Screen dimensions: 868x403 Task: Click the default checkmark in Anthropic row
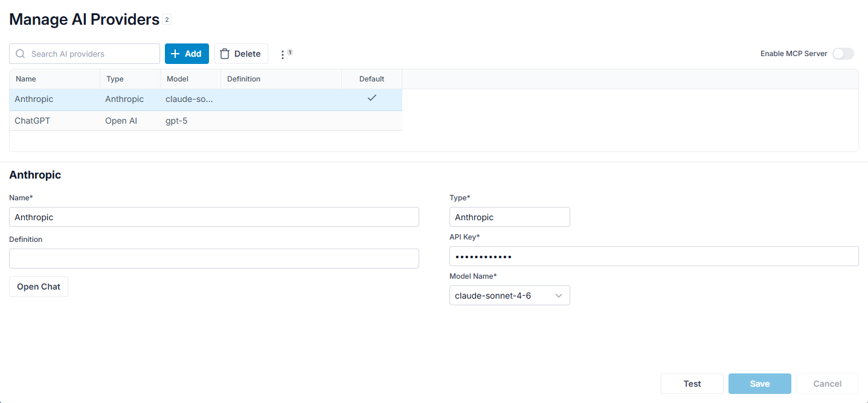372,98
